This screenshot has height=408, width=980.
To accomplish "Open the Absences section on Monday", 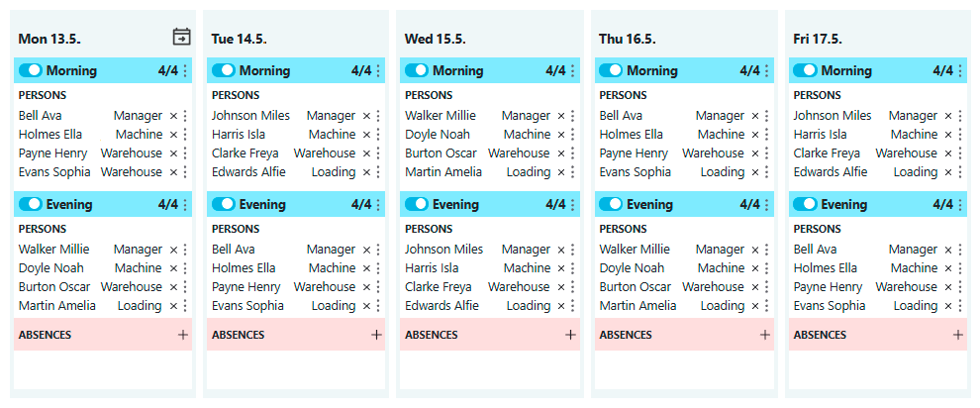I will coord(46,335).
